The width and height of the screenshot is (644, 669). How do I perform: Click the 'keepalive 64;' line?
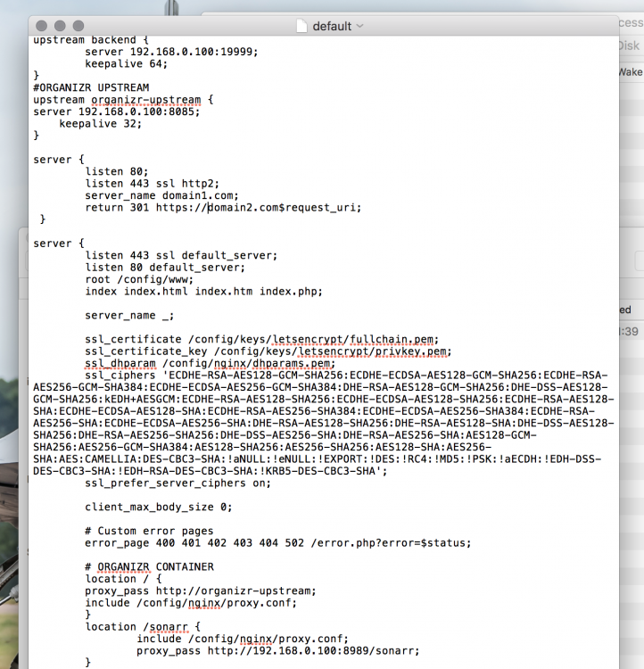click(x=127, y=63)
